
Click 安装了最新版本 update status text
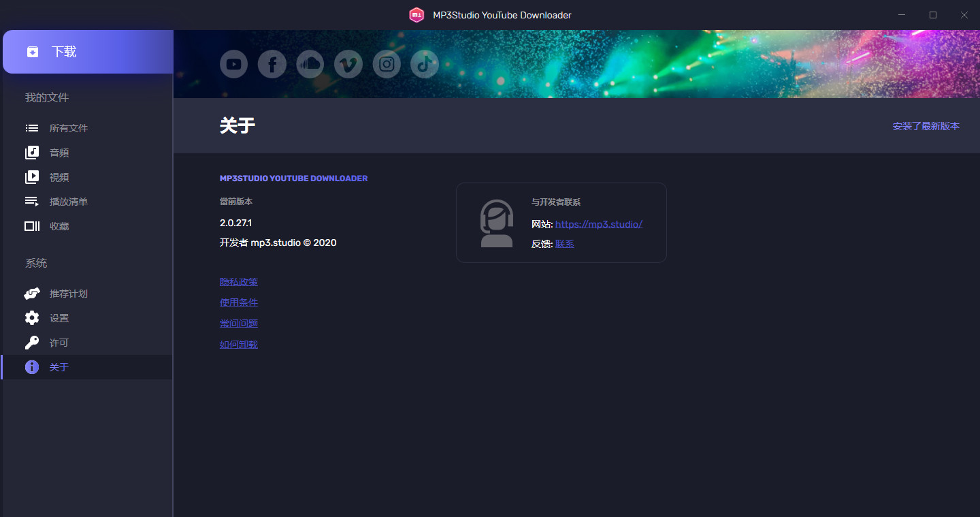point(926,126)
